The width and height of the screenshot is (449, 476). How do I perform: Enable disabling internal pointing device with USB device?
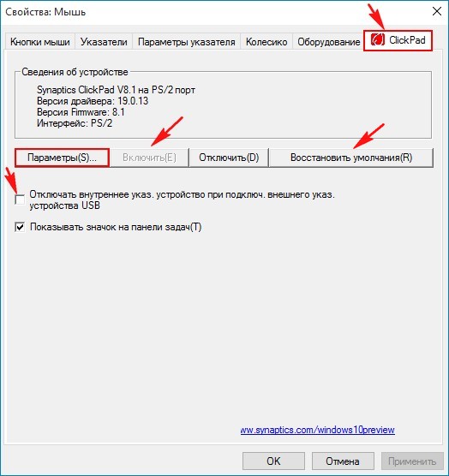coord(20,199)
